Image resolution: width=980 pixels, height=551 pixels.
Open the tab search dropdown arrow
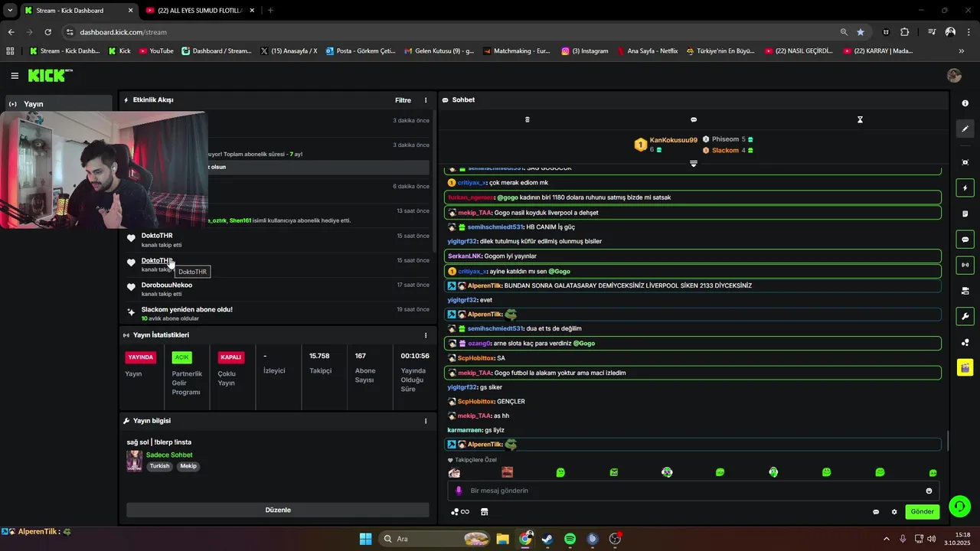[10, 11]
